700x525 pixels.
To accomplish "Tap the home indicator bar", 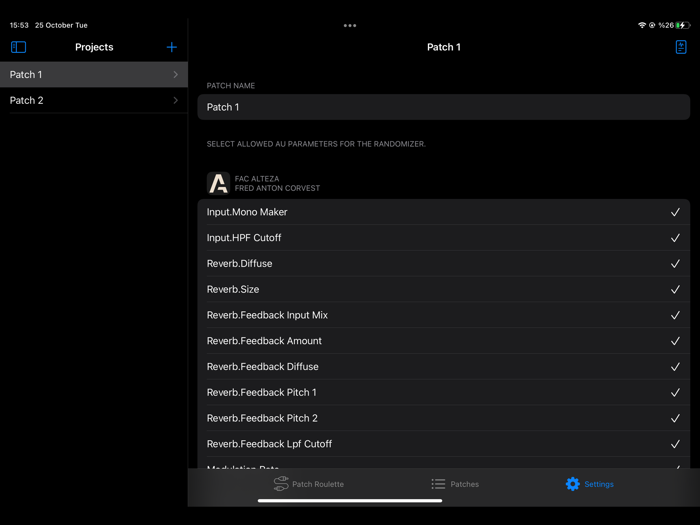I will (350, 500).
